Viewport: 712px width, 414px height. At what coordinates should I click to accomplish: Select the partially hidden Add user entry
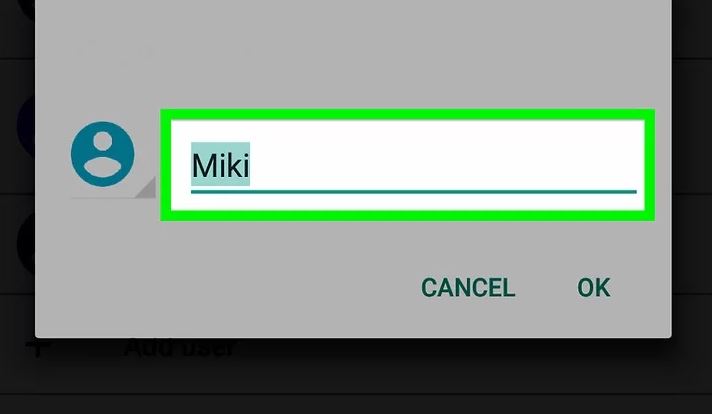point(180,348)
